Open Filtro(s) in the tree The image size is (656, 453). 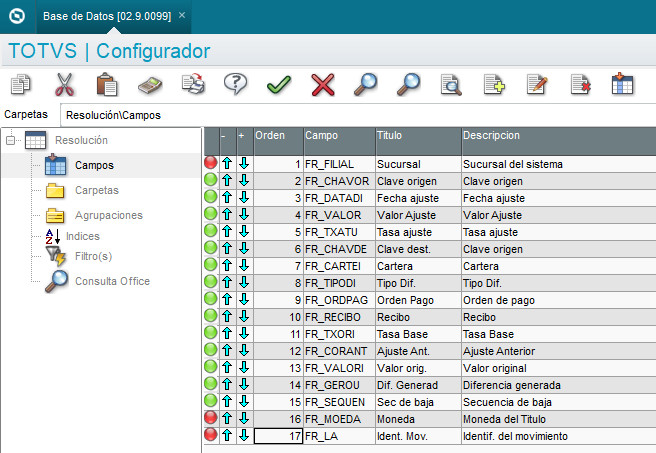[x=93, y=256]
